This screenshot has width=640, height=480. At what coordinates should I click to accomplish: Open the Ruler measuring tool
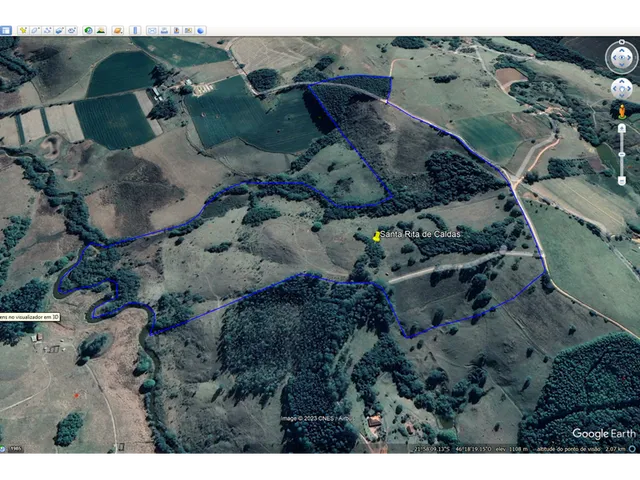[x=135, y=30]
